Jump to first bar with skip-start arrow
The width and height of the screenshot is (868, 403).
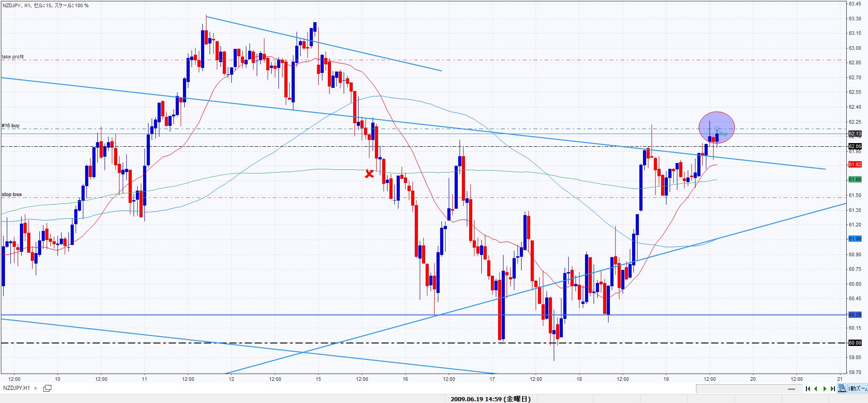point(808,389)
